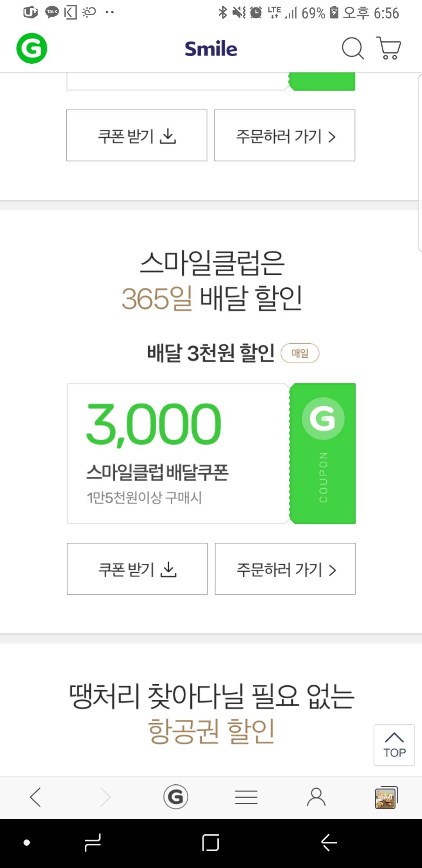Screen dimensions: 422x868
Task: Tap the upper 쿠폰 받기 download button
Action: 137,135
